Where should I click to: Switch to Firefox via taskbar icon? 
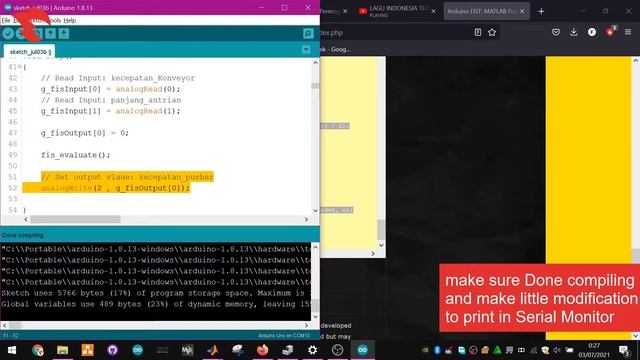tap(262, 350)
